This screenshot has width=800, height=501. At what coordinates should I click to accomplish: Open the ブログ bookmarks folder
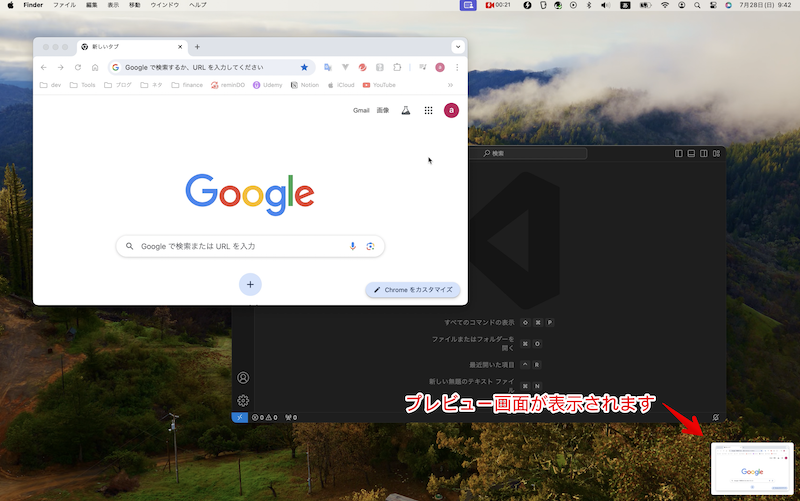118,85
